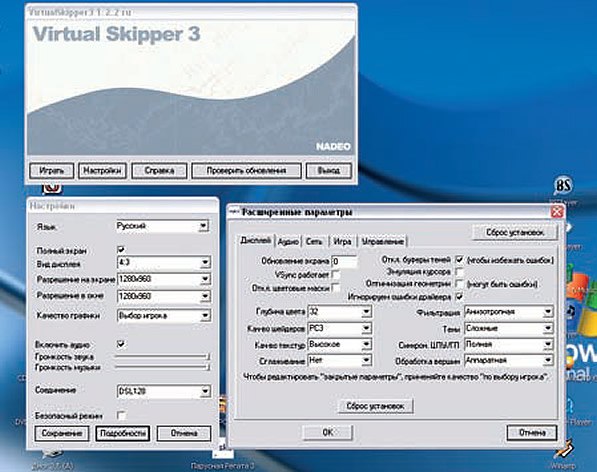Close the Расширенные параметры dialog

click(x=557, y=212)
